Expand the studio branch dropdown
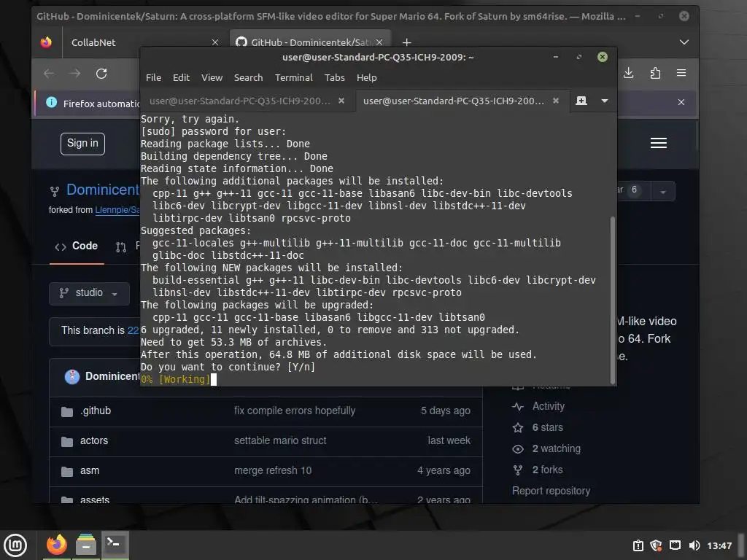 tap(89, 293)
